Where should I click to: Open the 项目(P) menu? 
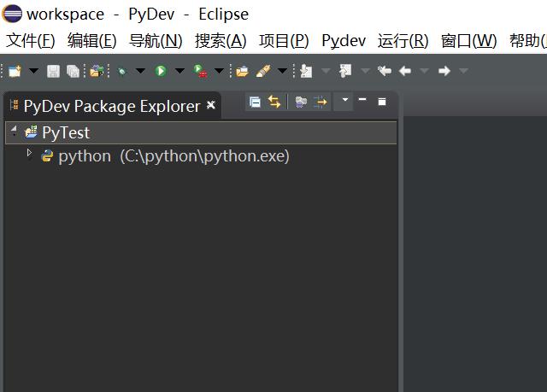(x=284, y=41)
